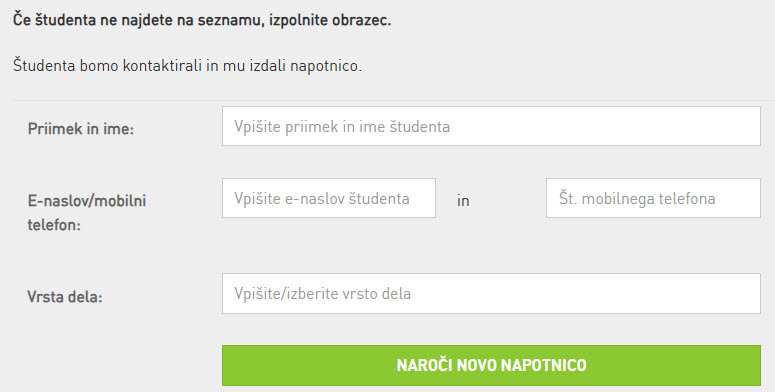Click the 'telefon:' line of the contact label
This screenshot has height=392, width=775.
click(x=54, y=225)
